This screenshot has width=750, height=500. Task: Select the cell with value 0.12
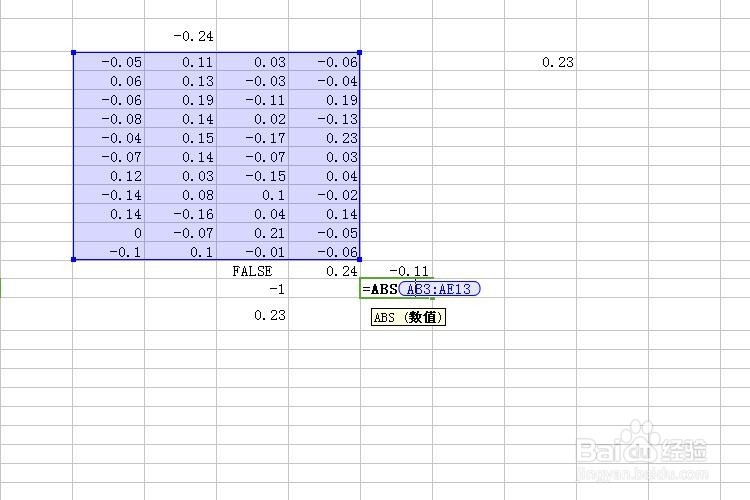coord(109,176)
